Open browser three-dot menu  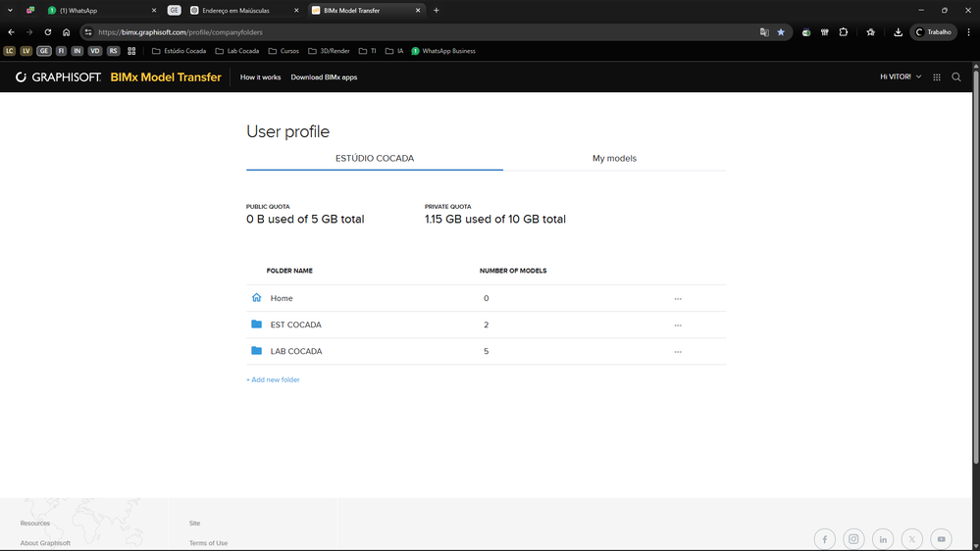tap(969, 31)
